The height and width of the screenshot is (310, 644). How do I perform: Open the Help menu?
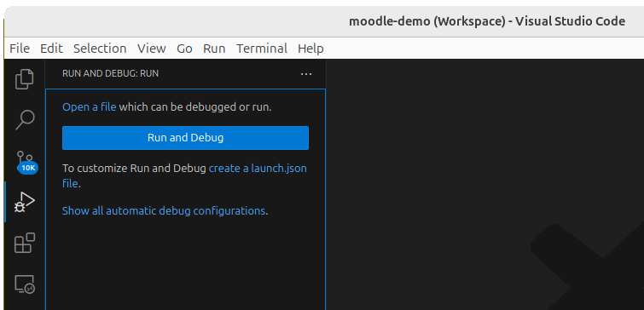[310, 49]
